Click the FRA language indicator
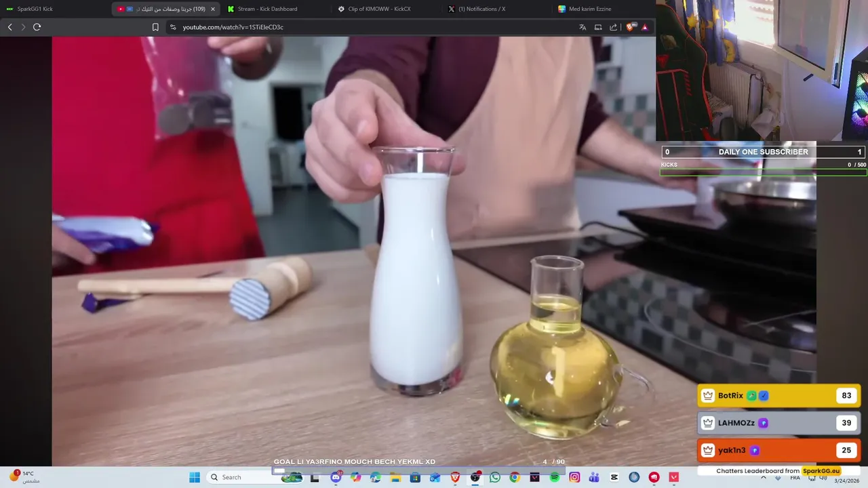The width and height of the screenshot is (868, 488). 795,477
